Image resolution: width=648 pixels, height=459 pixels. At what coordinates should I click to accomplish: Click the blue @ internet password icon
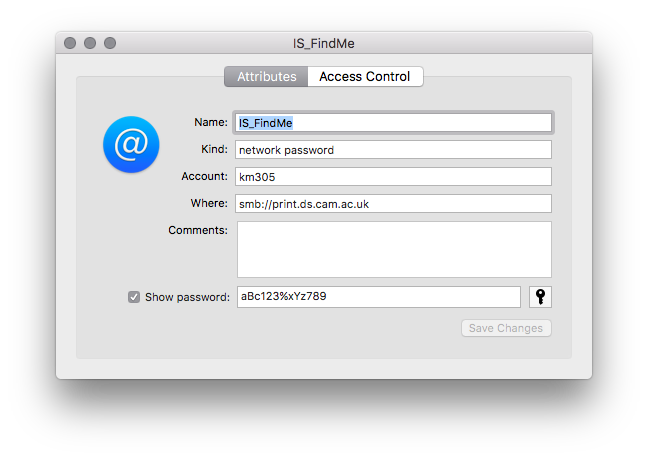131,144
